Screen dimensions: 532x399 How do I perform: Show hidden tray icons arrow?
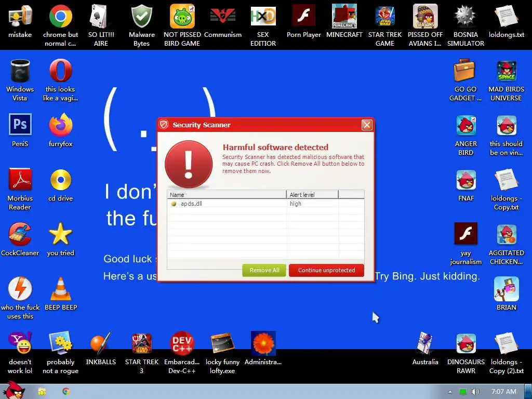point(450,392)
